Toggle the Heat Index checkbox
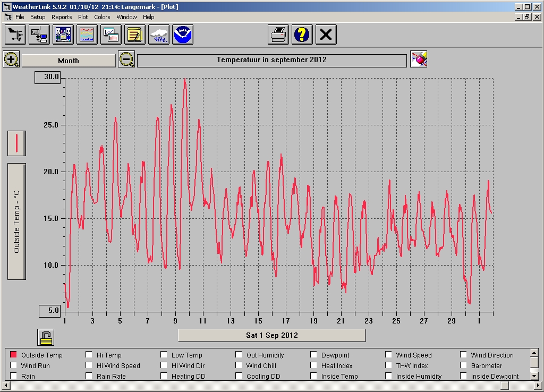The height and width of the screenshot is (392, 544). 313,365
